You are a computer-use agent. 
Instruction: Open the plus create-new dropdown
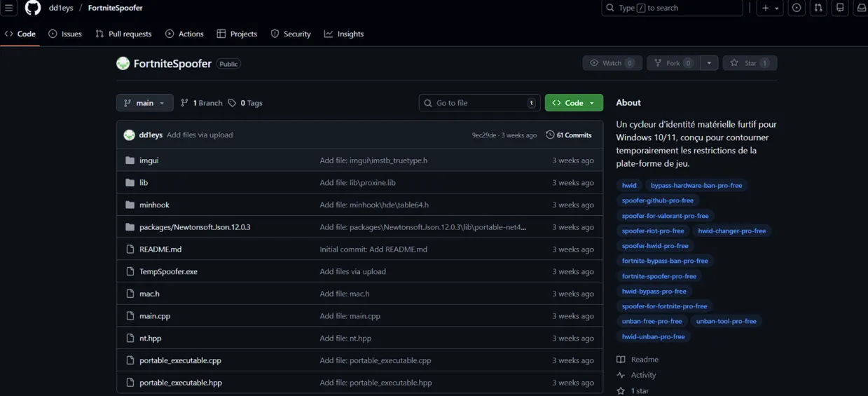(x=770, y=8)
